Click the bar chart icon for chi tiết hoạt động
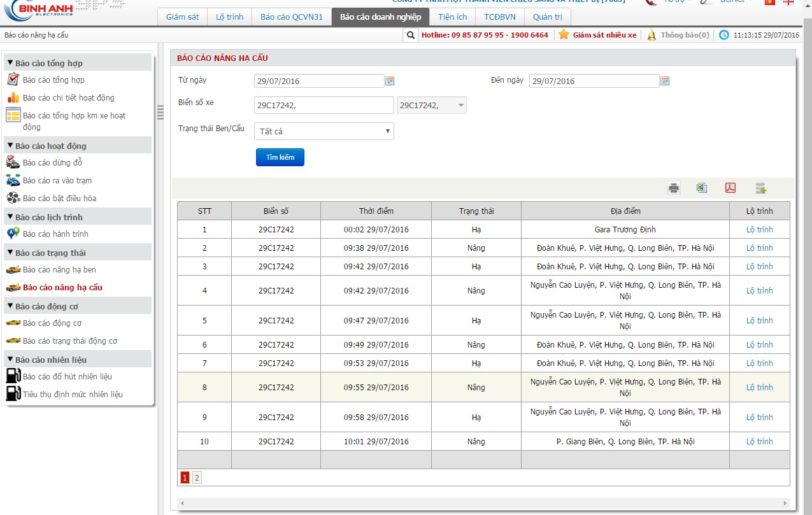812x515 pixels. 13,97
